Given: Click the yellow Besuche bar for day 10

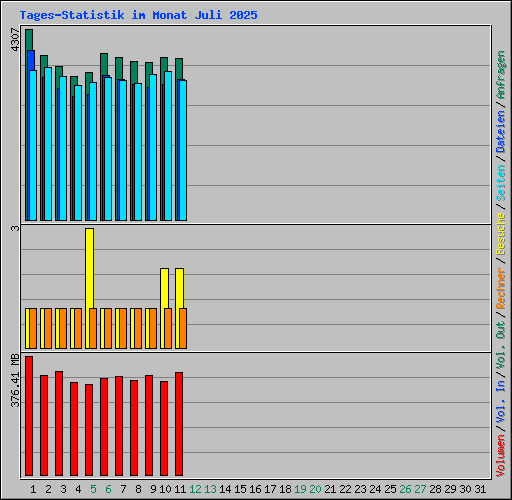Looking at the screenshot, I should click(x=164, y=288).
